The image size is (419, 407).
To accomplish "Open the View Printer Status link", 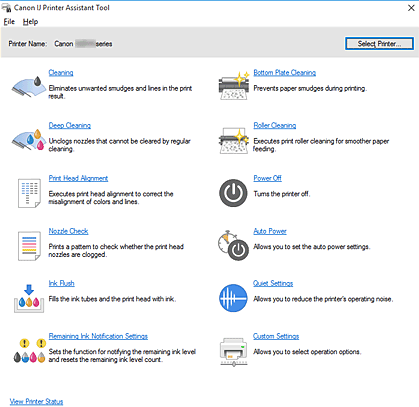I will [36, 401].
